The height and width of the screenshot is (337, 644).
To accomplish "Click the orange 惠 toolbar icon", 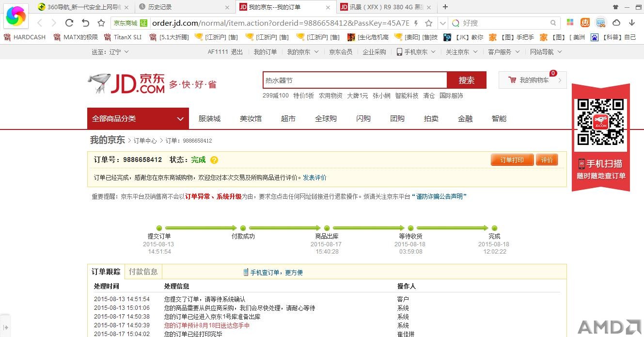I will click(585, 23).
